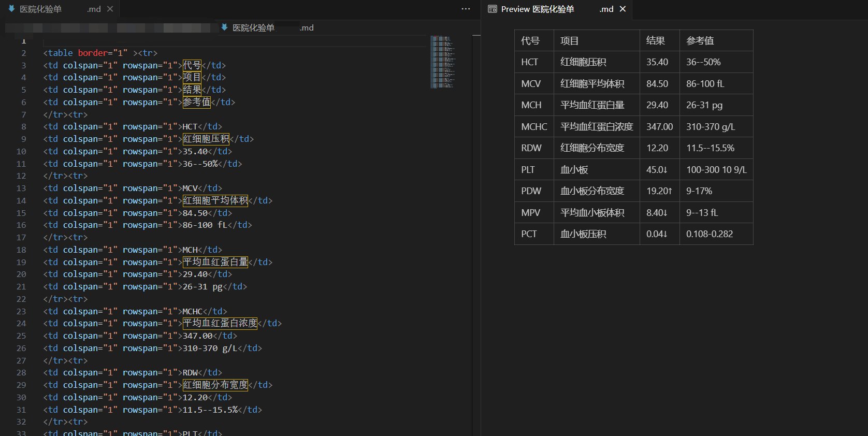
Task: Close the Preview 医院化验单 tab
Action: click(623, 9)
